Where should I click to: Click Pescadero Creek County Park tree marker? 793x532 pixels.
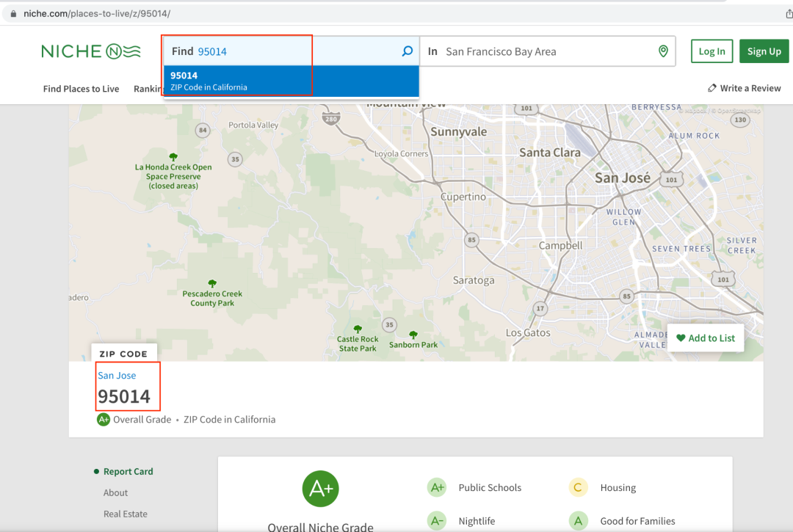tap(212, 284)
